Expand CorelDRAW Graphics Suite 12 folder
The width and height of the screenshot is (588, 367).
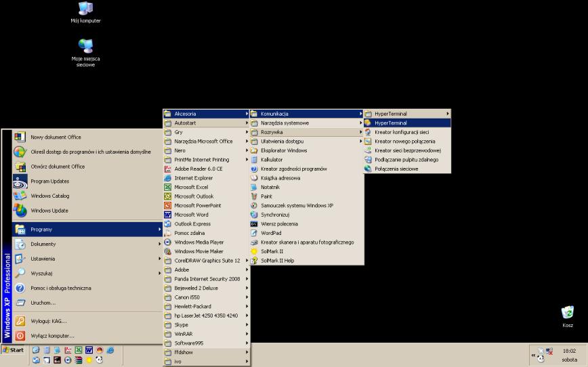pyautogui.click(x=206, y=261)
